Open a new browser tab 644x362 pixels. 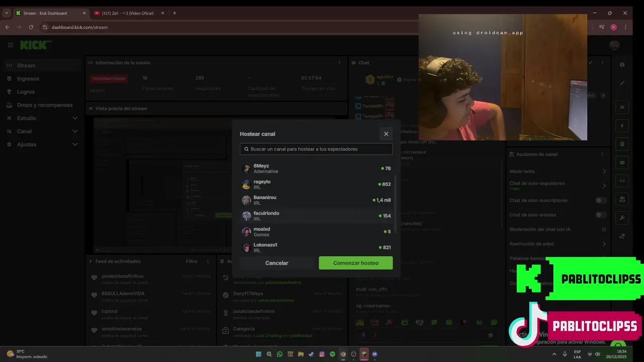click(175, 13)
